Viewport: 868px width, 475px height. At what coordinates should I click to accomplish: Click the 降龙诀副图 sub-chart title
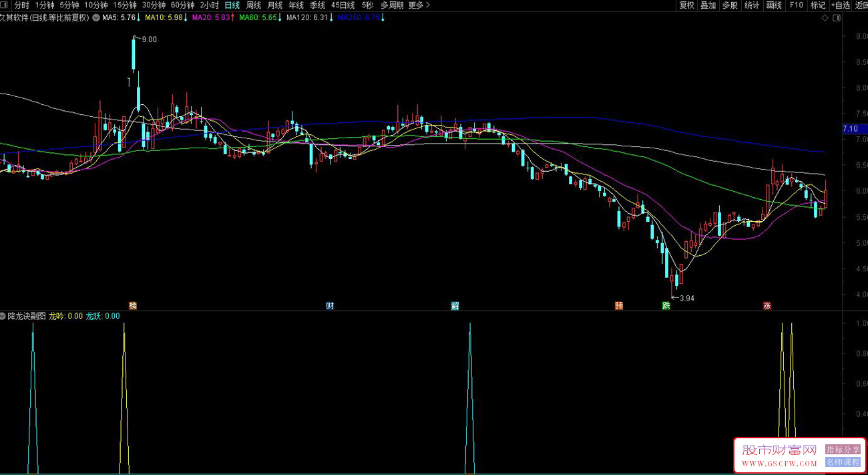click(27, 316)
